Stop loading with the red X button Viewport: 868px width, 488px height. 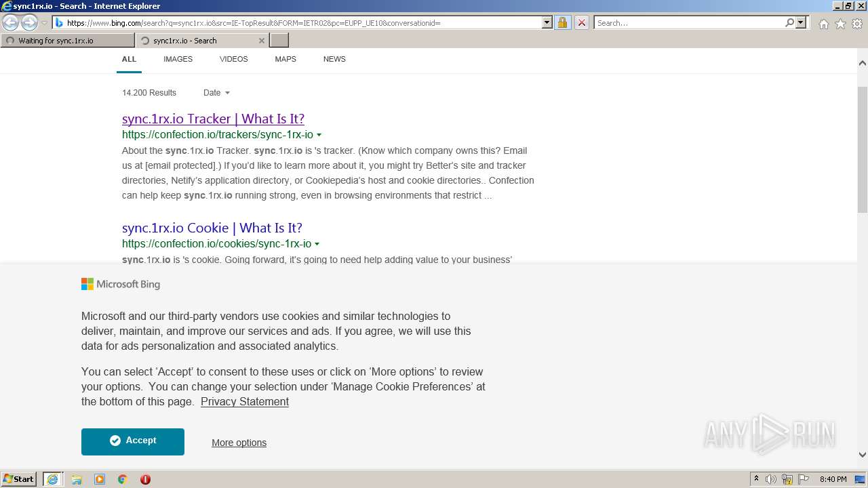pyautogui.click(x=582, y=23)
